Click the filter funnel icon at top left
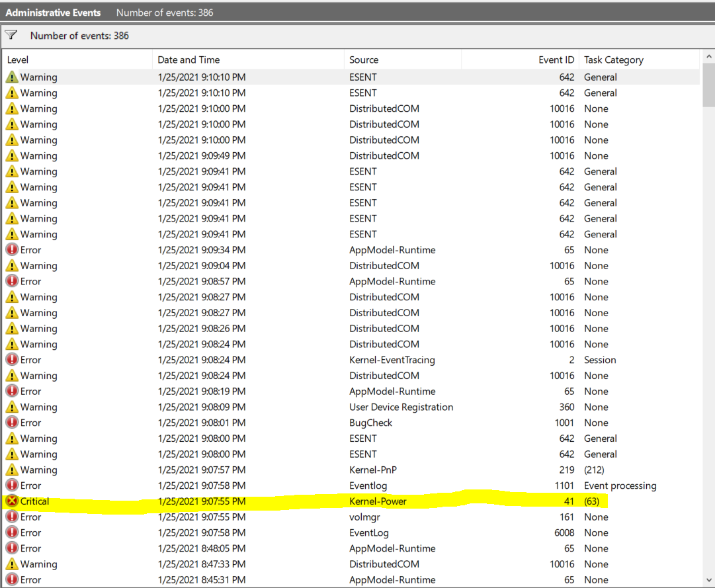715x588 pixels. [11, 34]
